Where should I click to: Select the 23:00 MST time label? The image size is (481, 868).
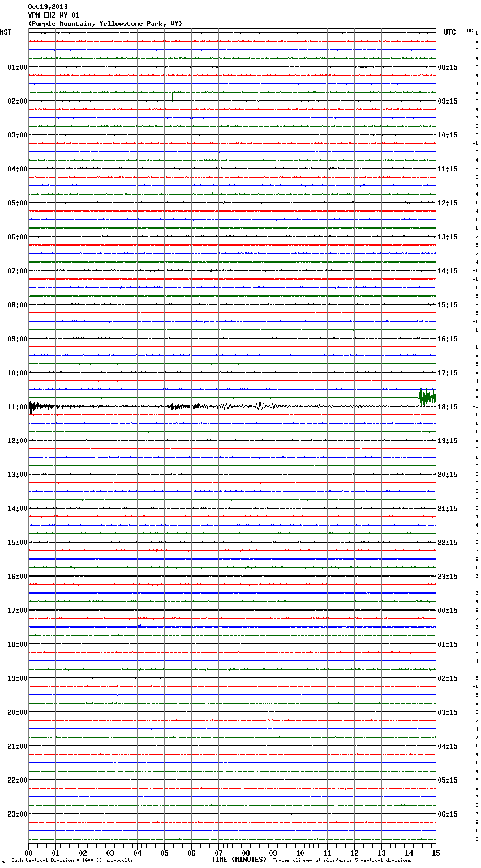coord(18,814)
